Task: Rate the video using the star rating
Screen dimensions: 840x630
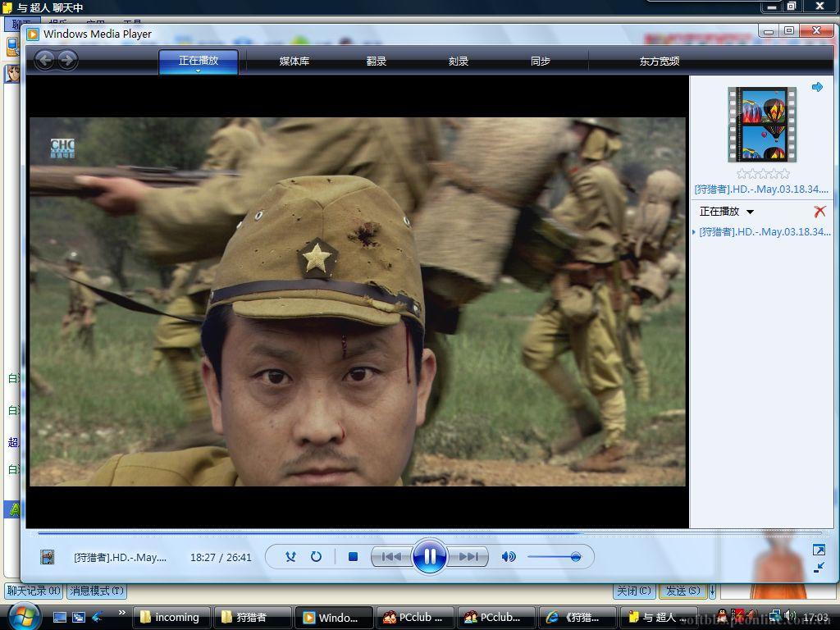Action: pyautogui.click(x=763, y=174)
